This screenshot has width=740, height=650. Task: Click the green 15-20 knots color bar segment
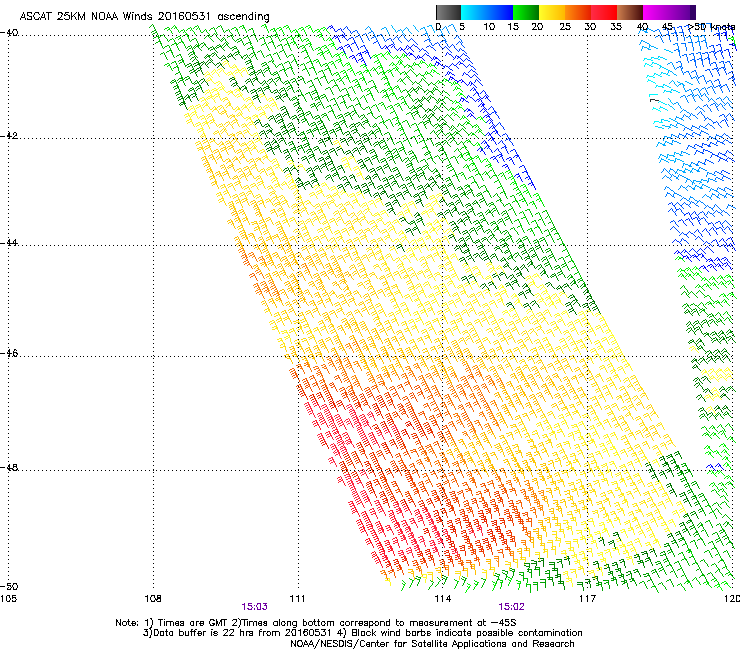coord(526,12)
